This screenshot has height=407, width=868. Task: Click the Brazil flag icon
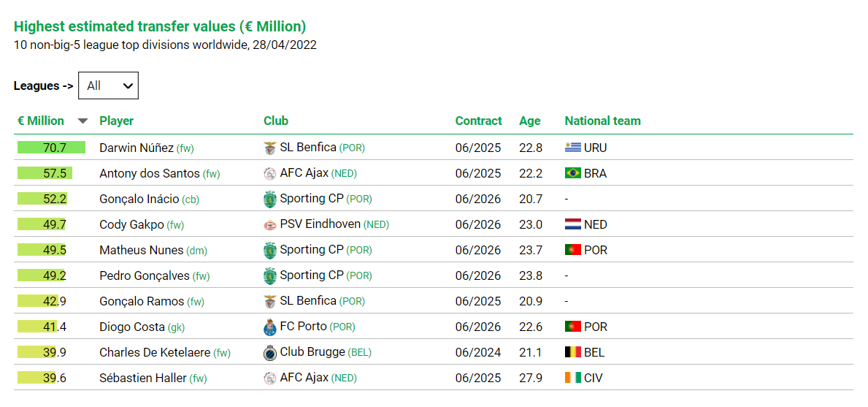pyautogui.click(x=572, y=173)
